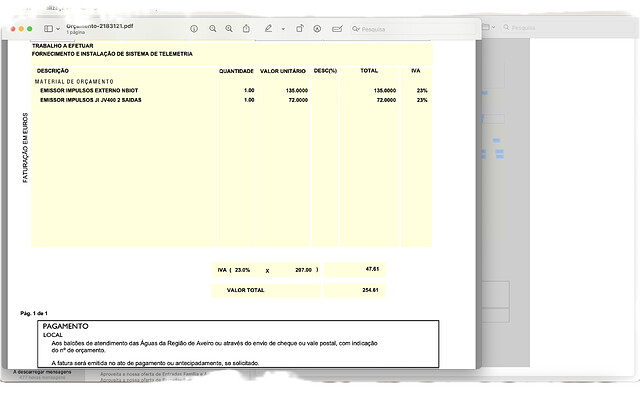Expand the highlight color options arrow

coord(283,29)
